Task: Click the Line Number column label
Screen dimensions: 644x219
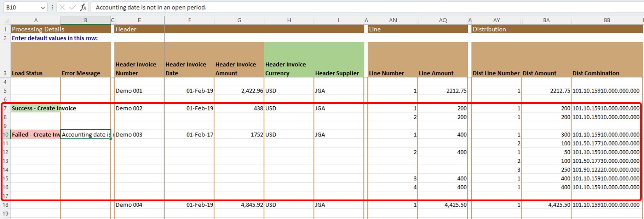Action: (x=386, y=73)
